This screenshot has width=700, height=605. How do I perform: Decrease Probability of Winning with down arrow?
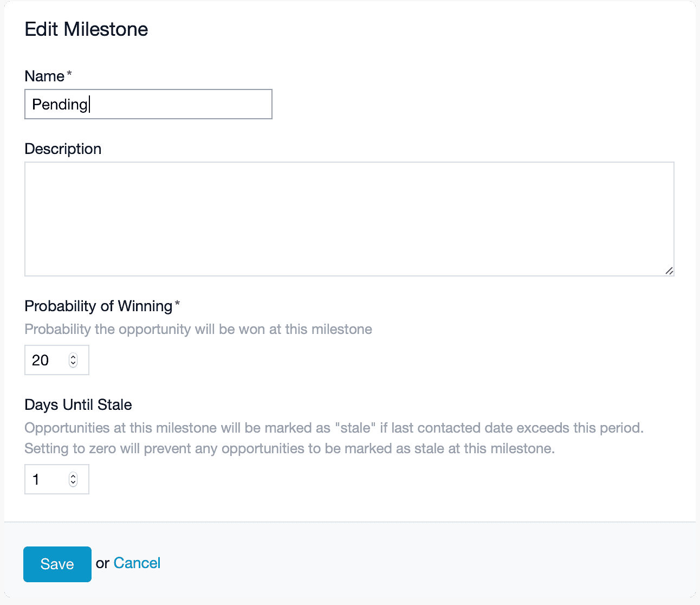(x=73, y=364)
